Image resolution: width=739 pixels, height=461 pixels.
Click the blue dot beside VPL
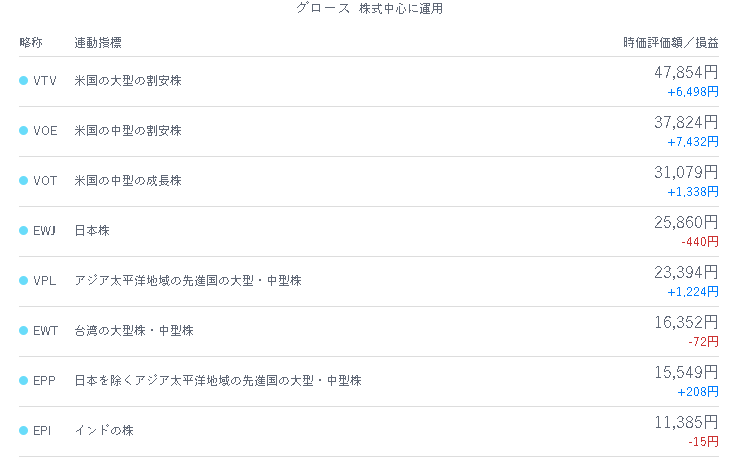coord(24,280)
